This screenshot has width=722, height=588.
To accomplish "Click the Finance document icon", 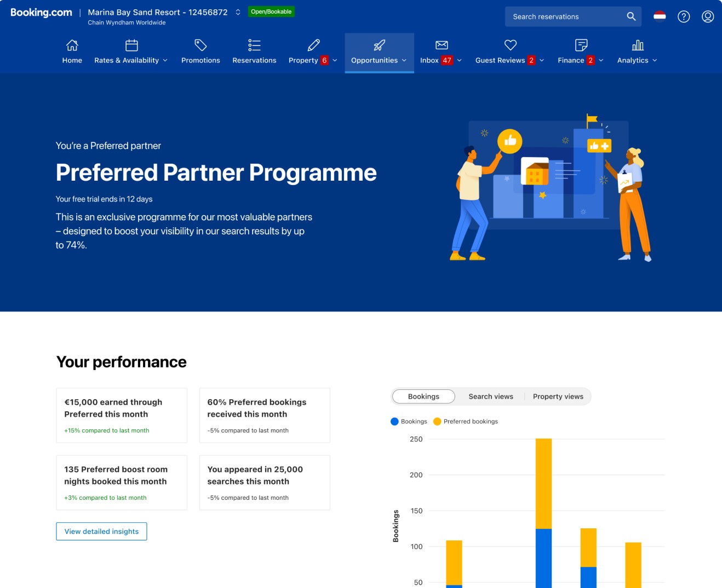I will (x=581, y=45).
